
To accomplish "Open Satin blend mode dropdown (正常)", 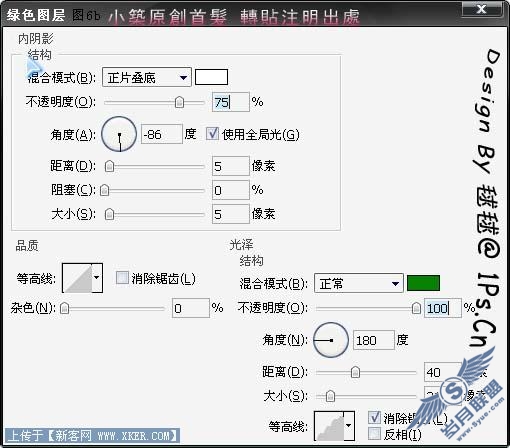I will coord(359,284).
